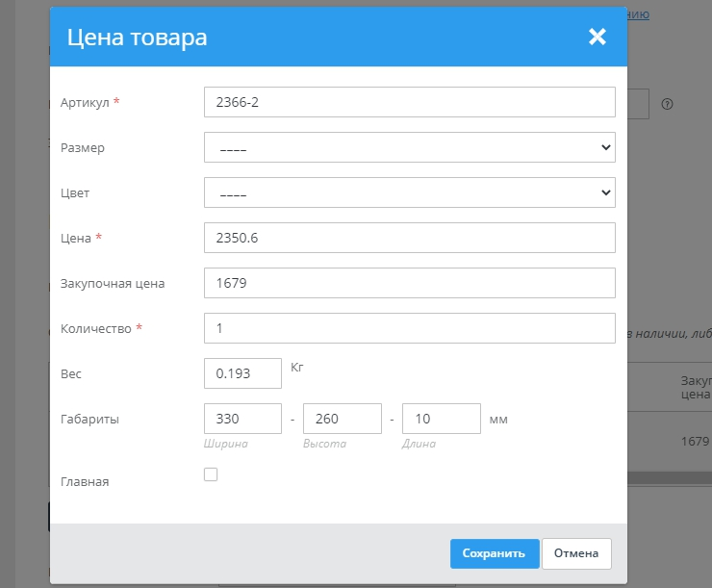Select the Закупочная цена input field
Screen dimensions: 712x588
(x=409, y=283)
